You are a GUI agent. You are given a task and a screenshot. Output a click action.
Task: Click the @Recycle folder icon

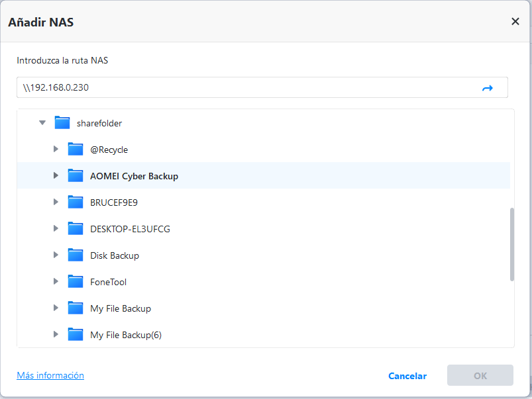(76, 149)
